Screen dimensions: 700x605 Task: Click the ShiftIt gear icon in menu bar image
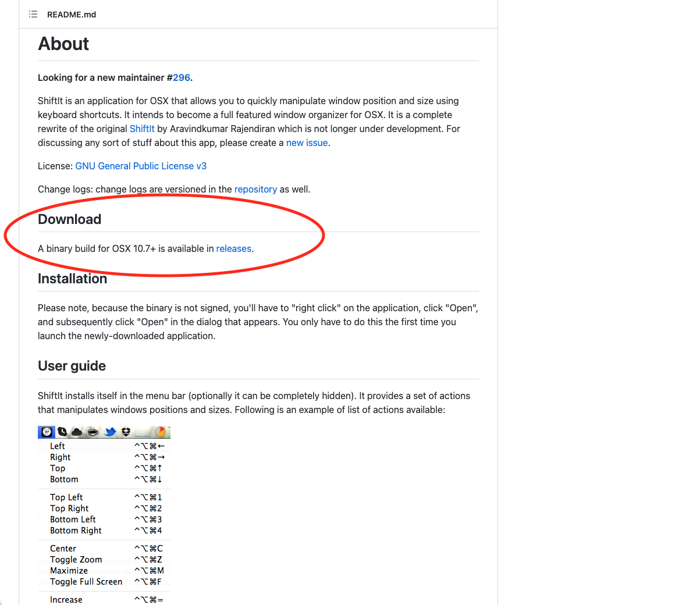pos(47,432)
